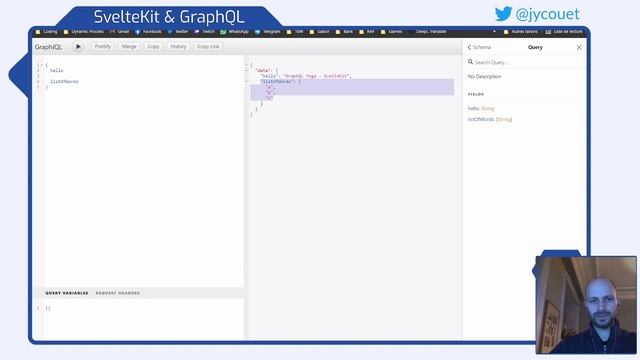Open the Gmail bookmark
Viewport: 640px width, 360px height.
119,31
